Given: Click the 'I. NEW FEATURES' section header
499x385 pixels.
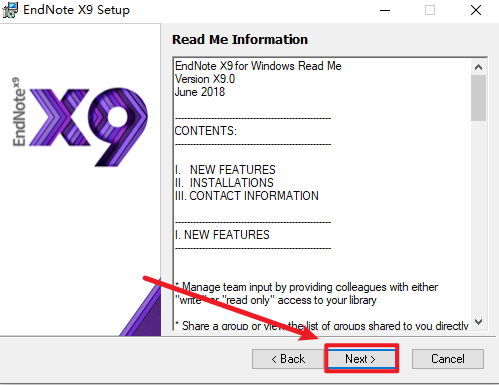Looking at the screenshot, I should coord(222,235).
